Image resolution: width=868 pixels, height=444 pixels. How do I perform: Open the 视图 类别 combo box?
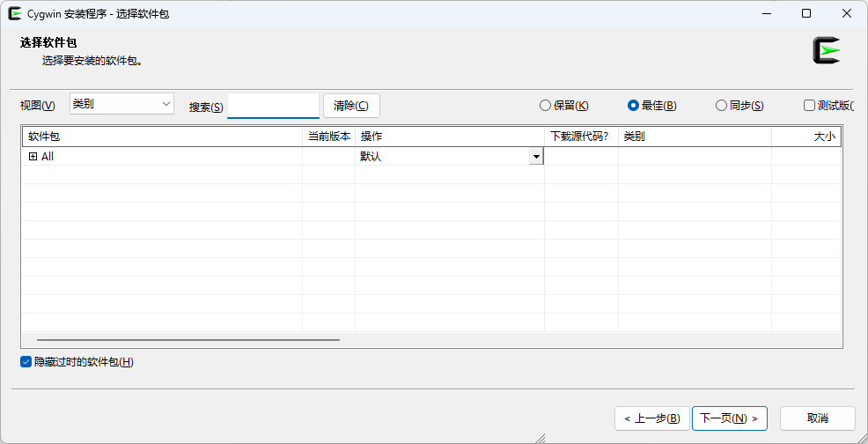click(x=121, y=104)
